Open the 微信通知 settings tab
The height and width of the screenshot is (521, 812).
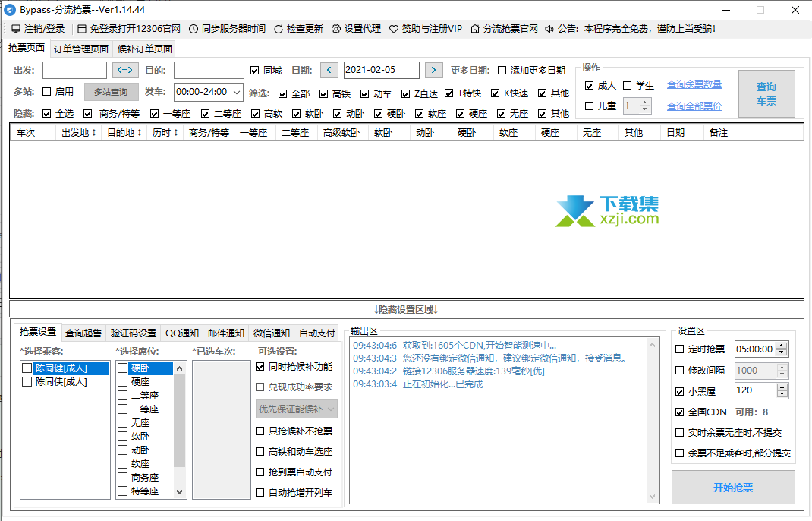271,333
